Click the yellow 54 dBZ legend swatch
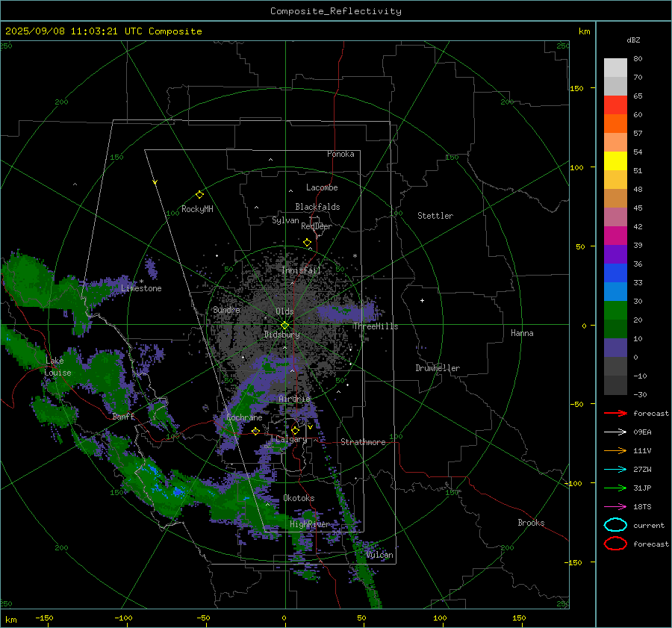The height and width of the screenshot is (628, 672). (615, 161)
